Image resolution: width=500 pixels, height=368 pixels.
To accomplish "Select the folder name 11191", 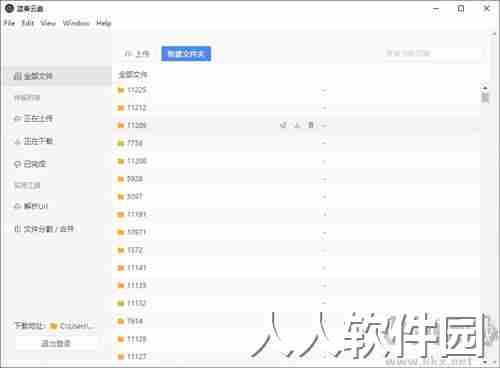I will (137, 214).
